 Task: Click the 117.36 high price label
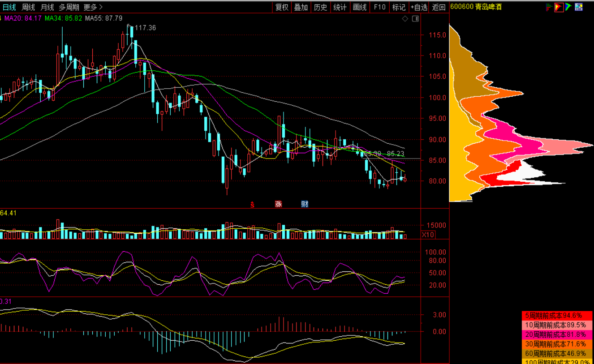point(145,28)
